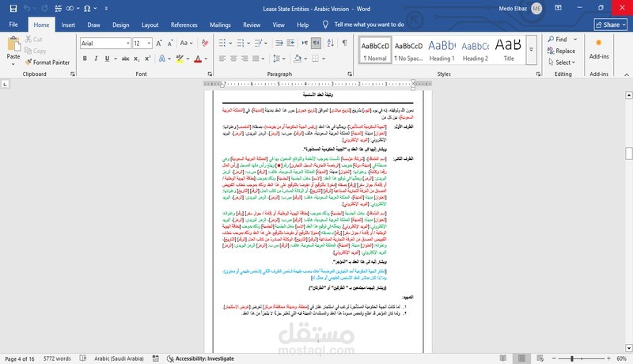Click Arabic (Saudi Arabia) language indicator
Viewport: 633px width, 364px height.
click(119, 358)
